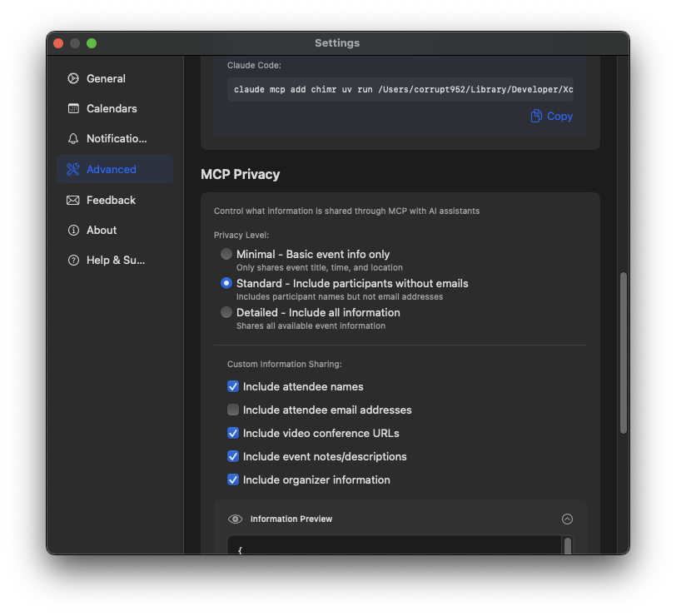This screenshot has width=676, height=616.
Task: Click the eye icon on Information Preview
Action: point(235,519)
